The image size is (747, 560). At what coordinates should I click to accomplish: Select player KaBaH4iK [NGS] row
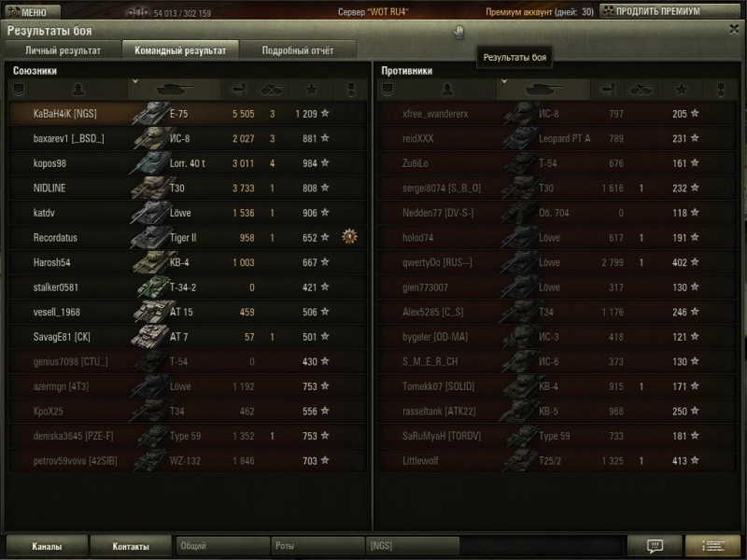tap(64, 114)
